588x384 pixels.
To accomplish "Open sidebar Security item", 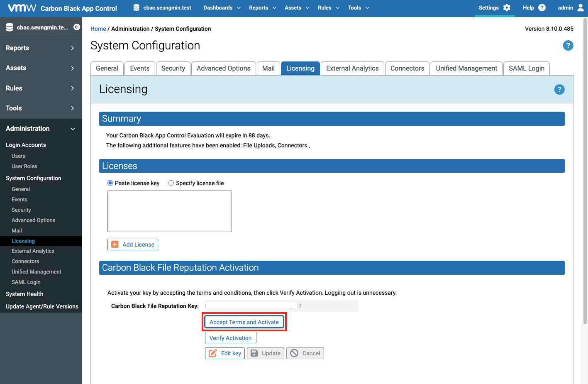I will pos(21,210).
